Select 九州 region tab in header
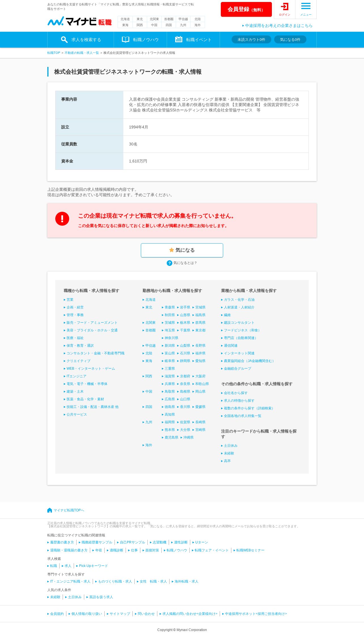The height and width of the screenshot is (637, 364). (183, 25)
